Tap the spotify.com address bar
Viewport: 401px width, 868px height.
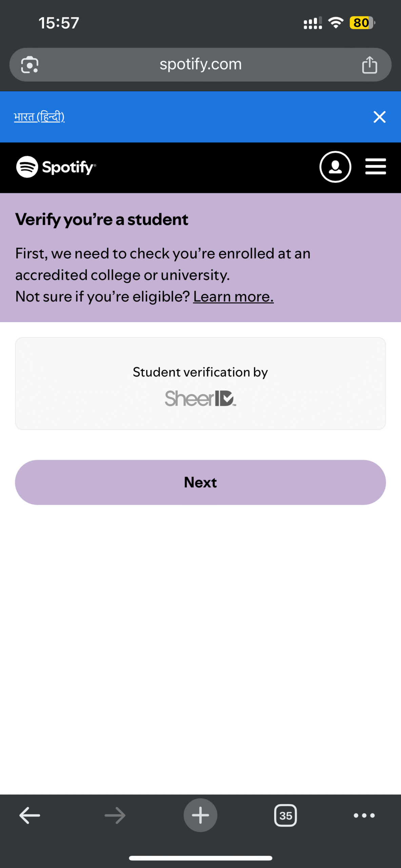tap(200, 64)
